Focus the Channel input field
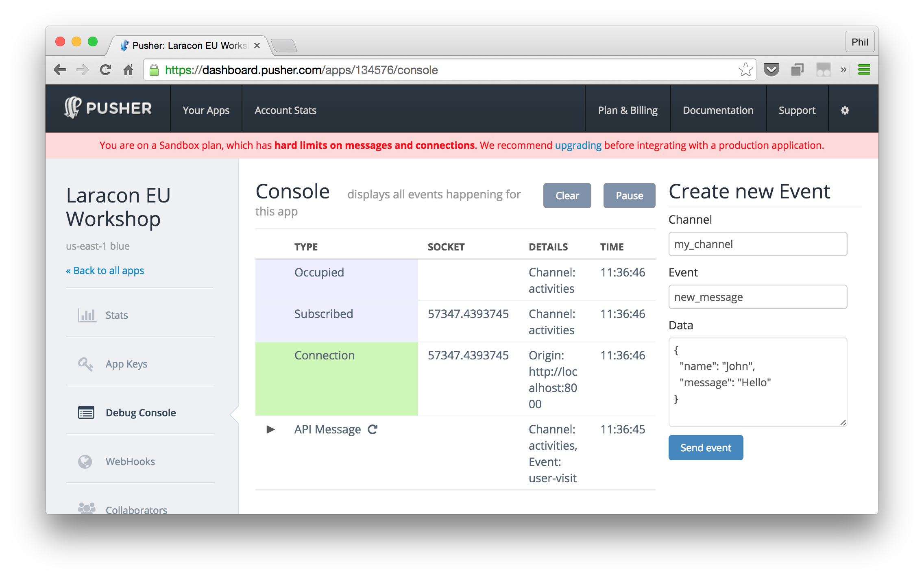This screenshot has width=924, height=579. tap(758, 244)
